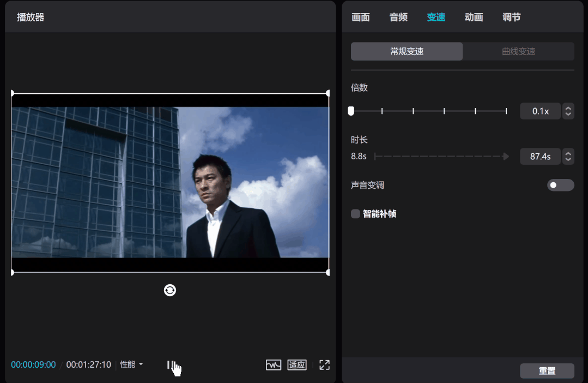The image size is (588, 383).
Task: Open the 性能 quality dropdown
Action: tap(131, 364)
